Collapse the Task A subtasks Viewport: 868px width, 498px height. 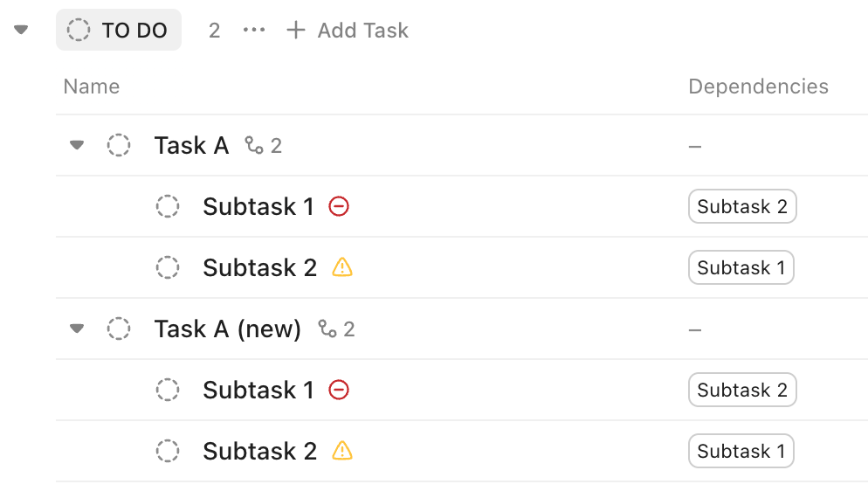coord(77,145)
